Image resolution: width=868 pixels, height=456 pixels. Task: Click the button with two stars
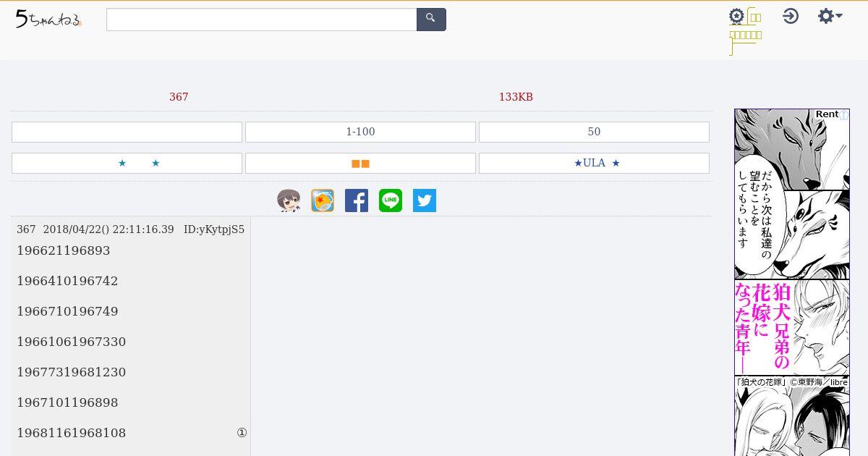[x=127, y=163]
